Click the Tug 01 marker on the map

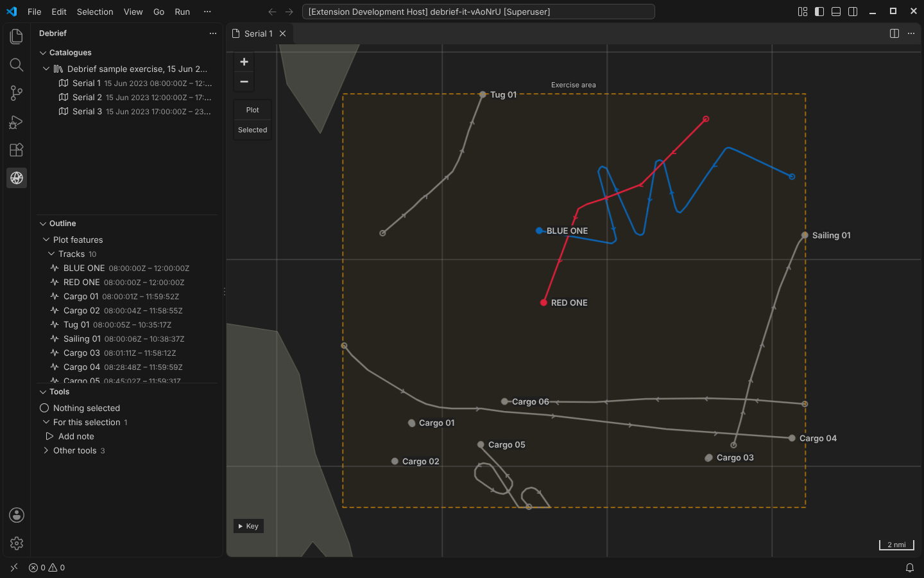coord(483,94)
